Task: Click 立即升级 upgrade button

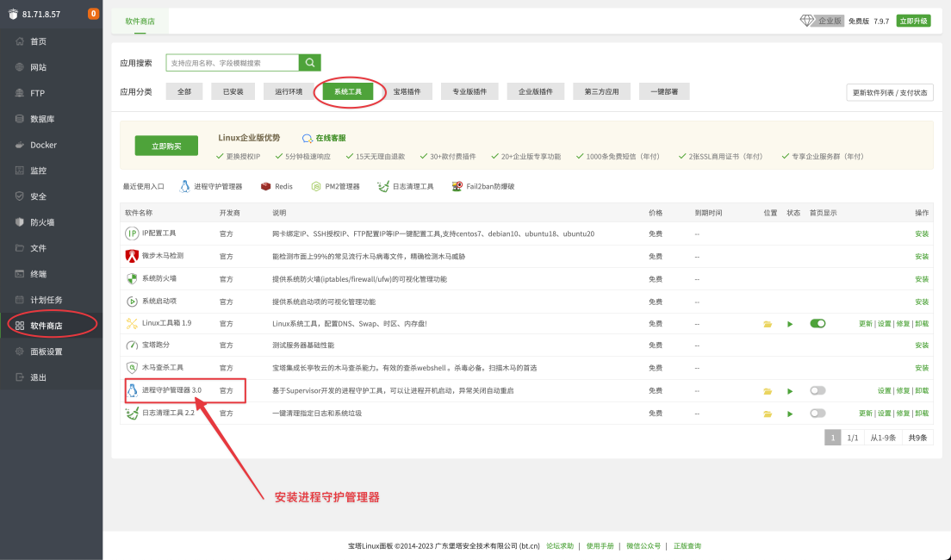Action: 913,21
